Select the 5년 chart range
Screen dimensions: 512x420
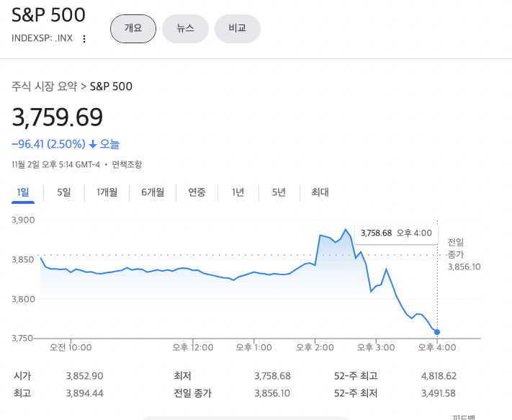click(279, 192)
